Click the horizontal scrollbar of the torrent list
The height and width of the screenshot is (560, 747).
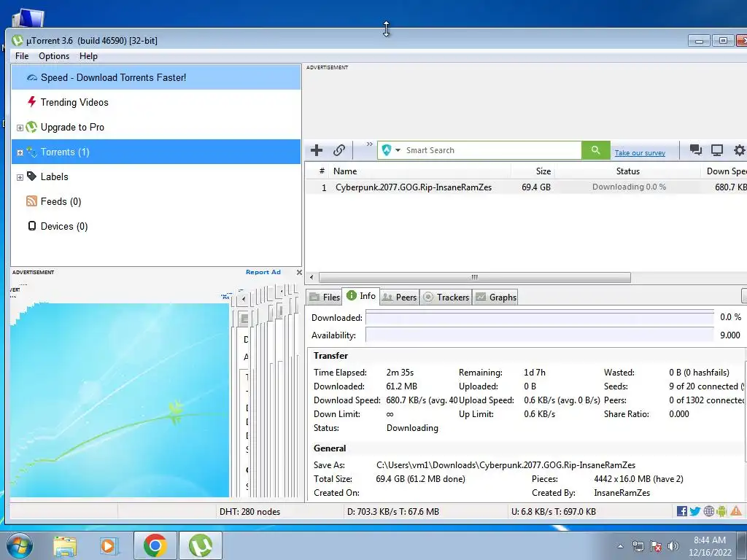tap(474, 277)
